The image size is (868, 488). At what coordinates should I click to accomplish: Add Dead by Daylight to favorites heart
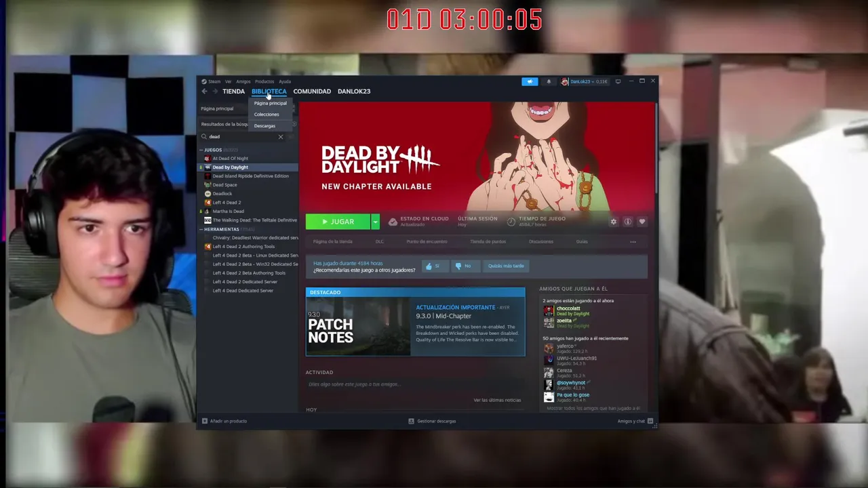[642, 222]
